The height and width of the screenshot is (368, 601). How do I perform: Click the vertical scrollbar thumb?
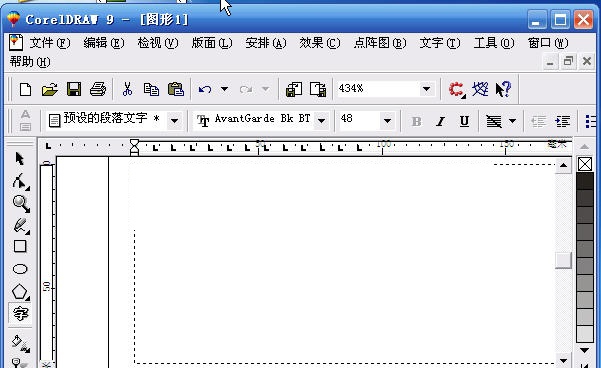coord(563,261)
